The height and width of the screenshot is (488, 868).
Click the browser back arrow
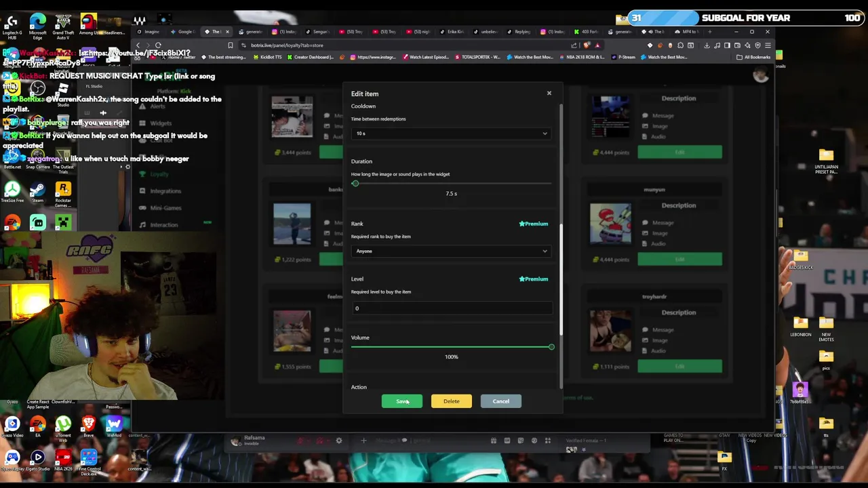pos(138,45)
